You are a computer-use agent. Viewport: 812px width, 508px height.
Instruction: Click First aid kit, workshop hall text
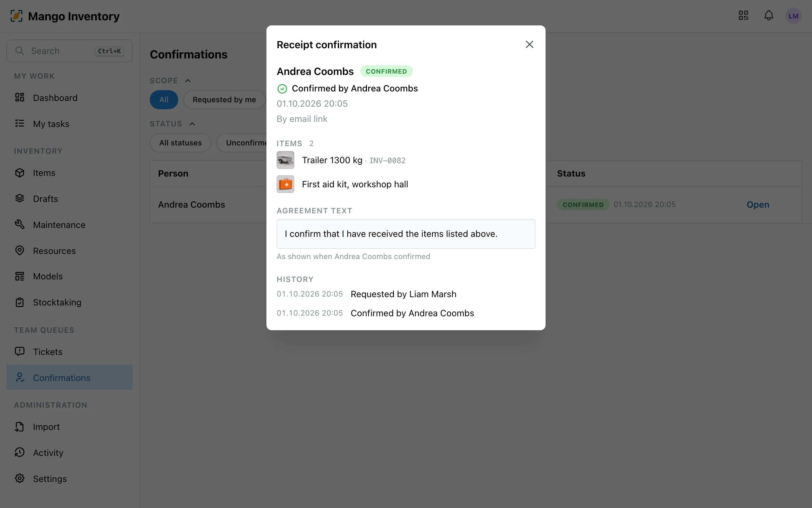point(355,184)
